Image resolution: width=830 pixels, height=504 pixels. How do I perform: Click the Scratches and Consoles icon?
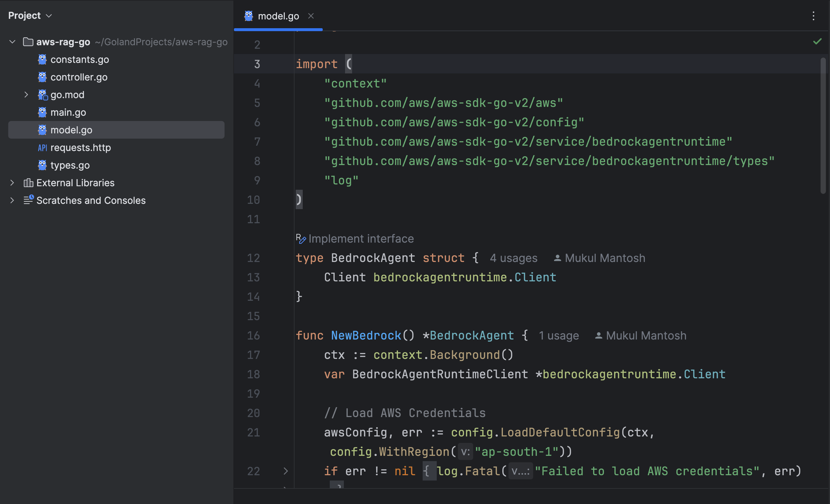28,200
